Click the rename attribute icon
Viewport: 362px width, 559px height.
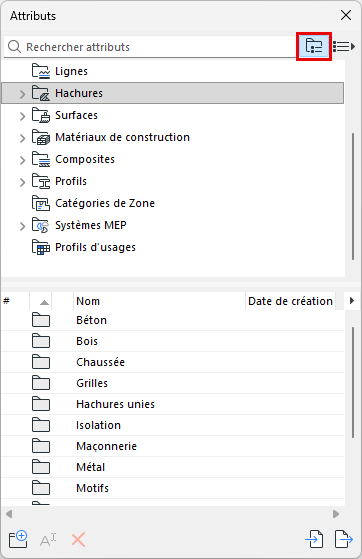coord(48,540)
